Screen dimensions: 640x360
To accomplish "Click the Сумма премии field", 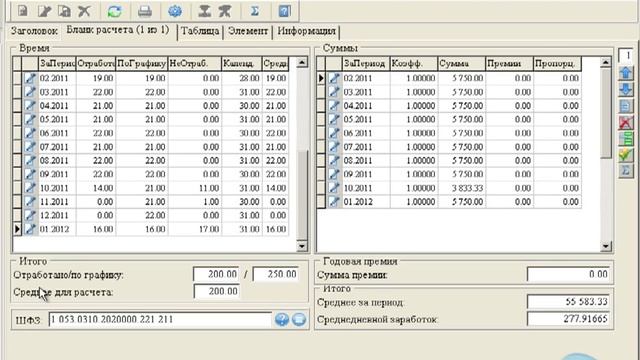I will point(568,274).
